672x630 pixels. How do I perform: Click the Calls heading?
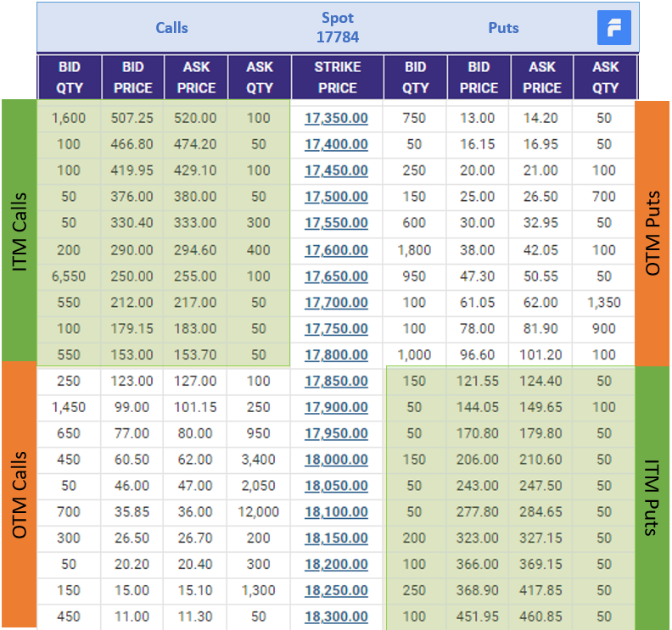pyautogui.click(x=171, y=28)
